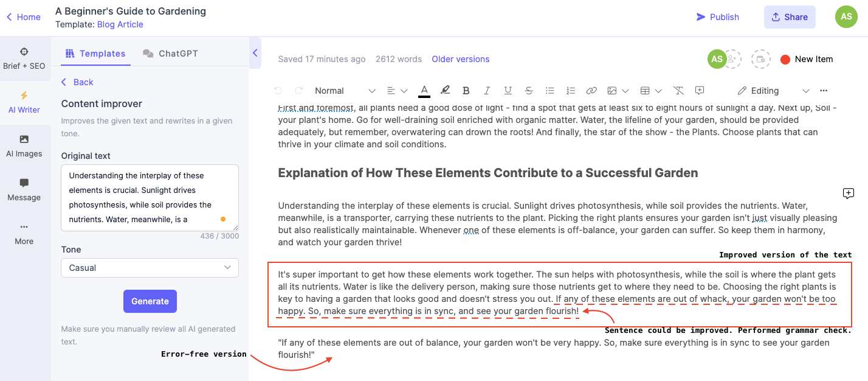
Task: Open the insert image dropdown
Action: coord(618,91)
